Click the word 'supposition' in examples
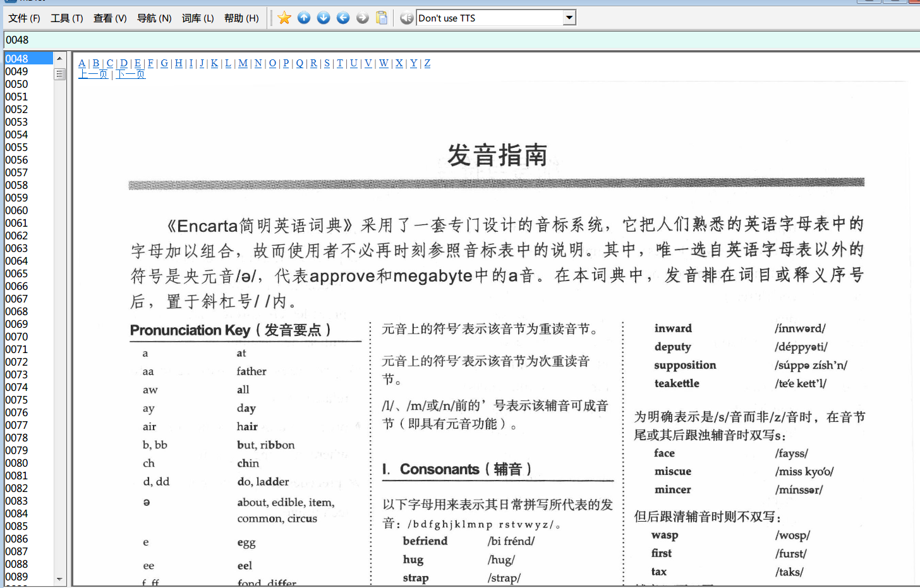This screenshot has height=588, width=920. click(x=685, y=366)
